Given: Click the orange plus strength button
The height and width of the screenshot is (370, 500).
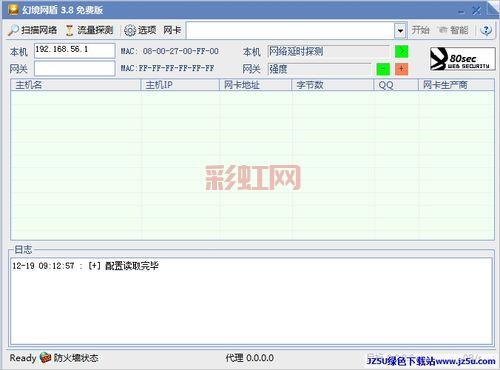Looking at the screenshot, I should (x=402, y=69).
